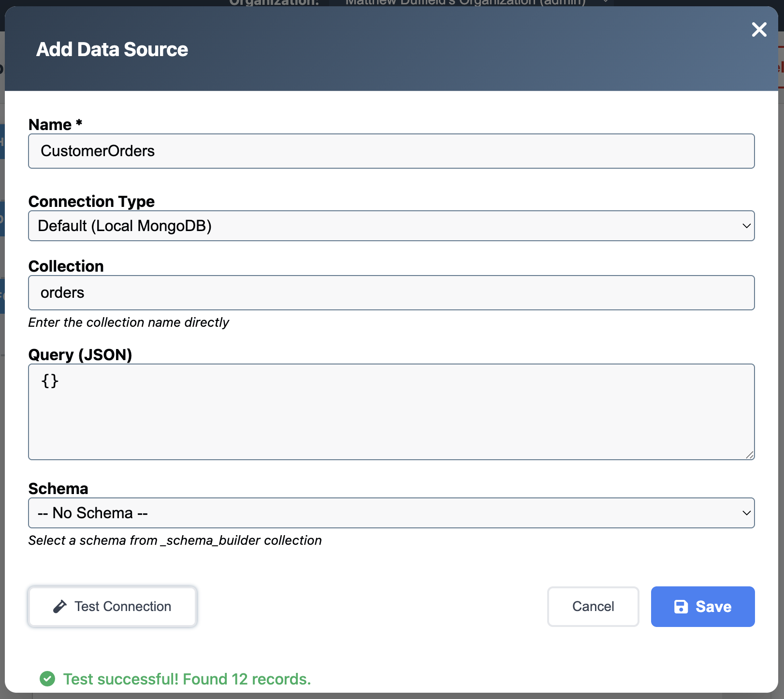Click the textarea resize handle
The image size is (784, 699).
[750, 455]
